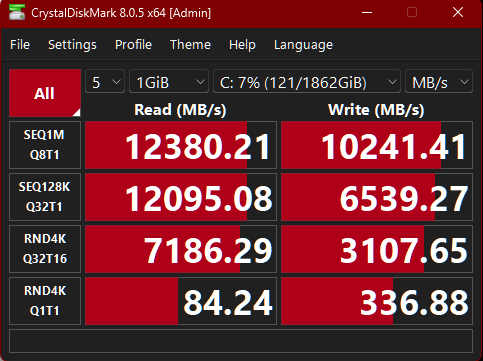Screen dimensions: 483x361
Task: Open the Theme menu
Action: point(190,45)
